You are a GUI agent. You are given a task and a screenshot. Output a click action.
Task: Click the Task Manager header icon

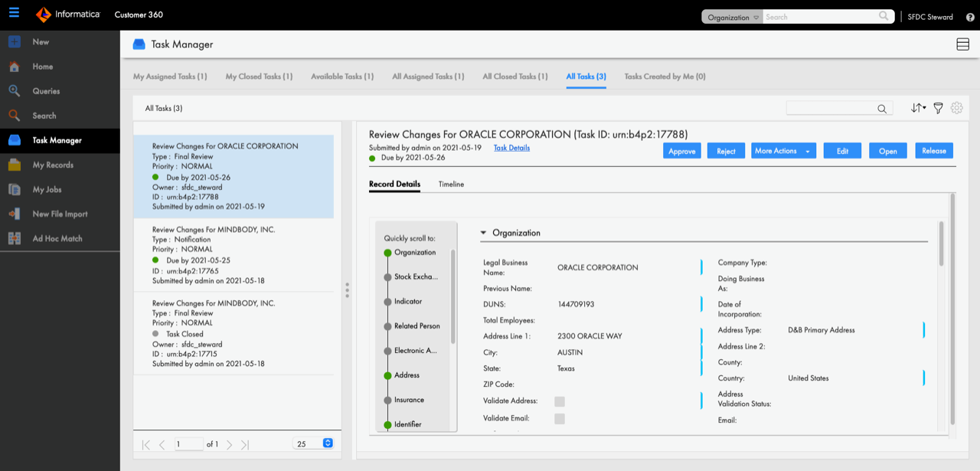pos(139,44)
